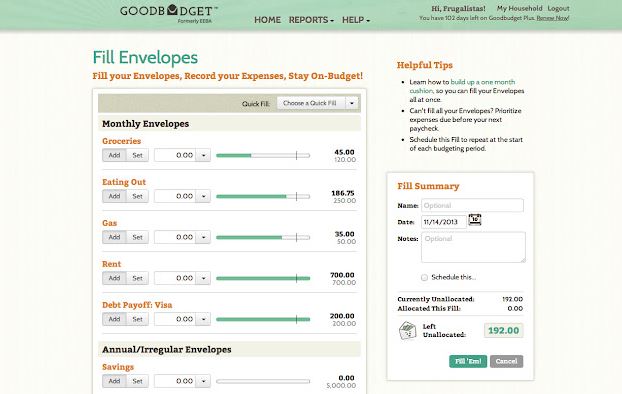This screenshot has height=394, width=622.
Task: Select Set mode for Rent
Action: pos(137,278)
